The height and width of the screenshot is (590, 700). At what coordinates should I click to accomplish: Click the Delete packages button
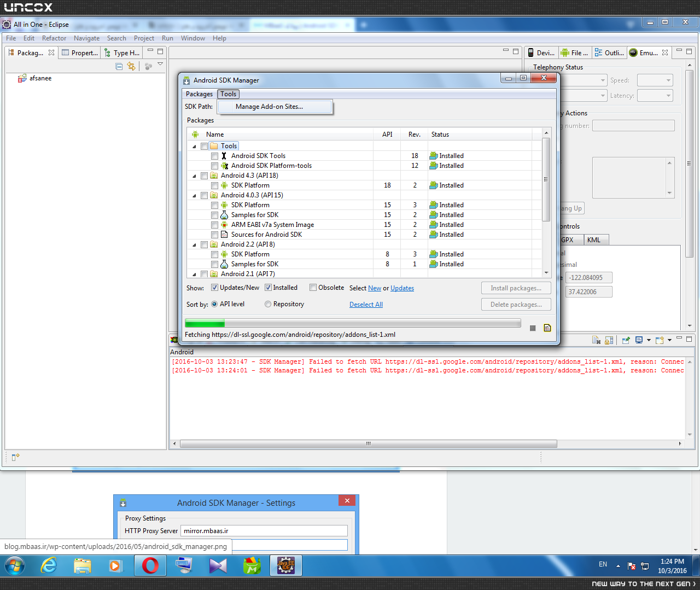516,305
